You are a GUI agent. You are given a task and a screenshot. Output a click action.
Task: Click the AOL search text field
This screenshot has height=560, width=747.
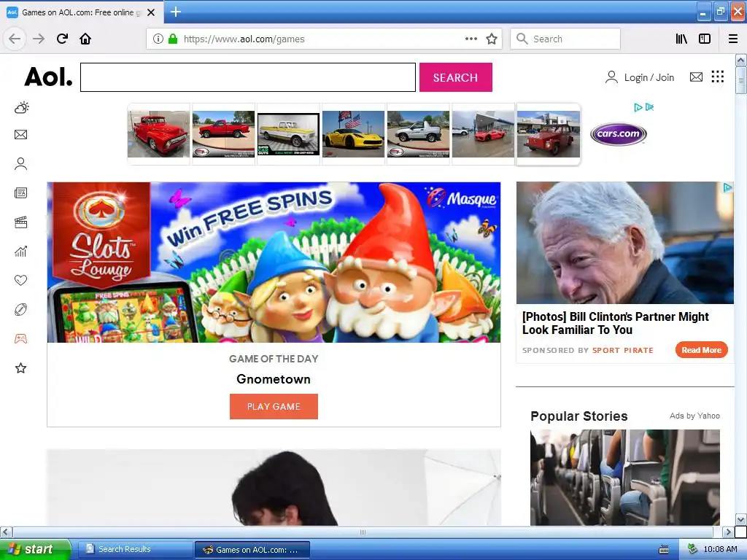tap(248, 77)
